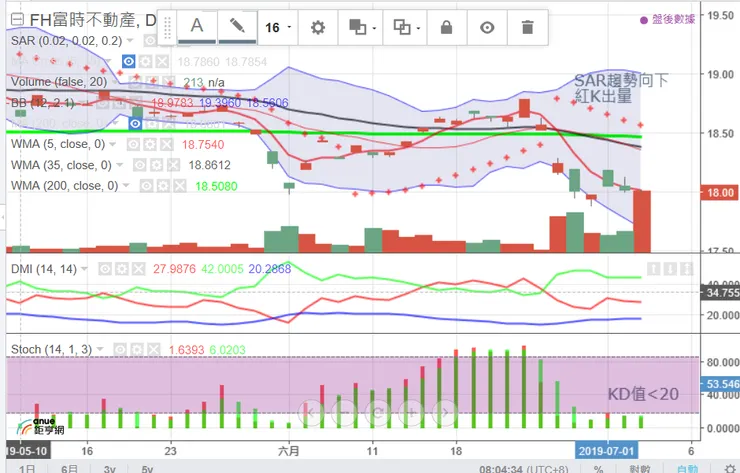Toggle 對數 logarithmic scale

coord(640,469)
